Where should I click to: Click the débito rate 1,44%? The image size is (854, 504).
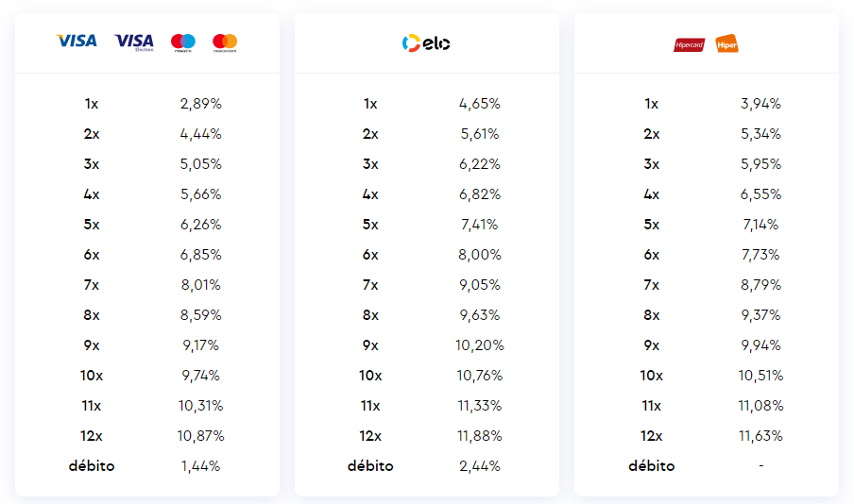(200, 466)
